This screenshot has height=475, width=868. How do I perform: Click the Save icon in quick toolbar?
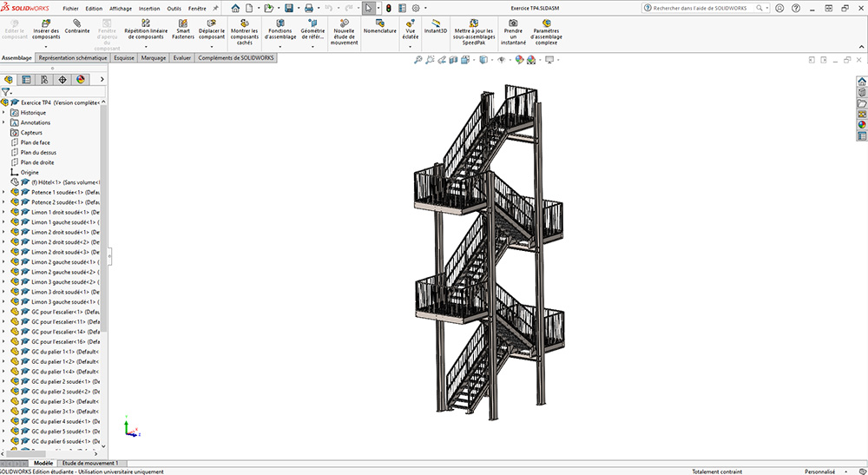[x=288, y=8]
